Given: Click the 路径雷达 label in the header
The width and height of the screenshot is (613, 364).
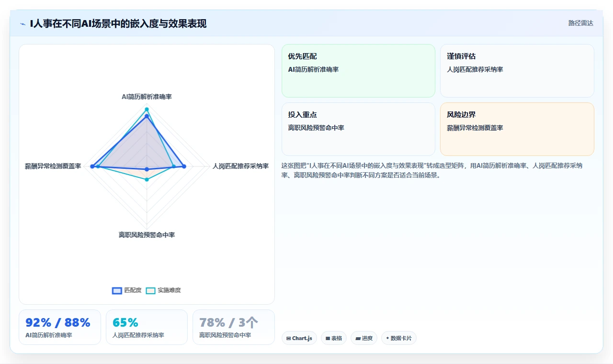Looking at the screenshot, I should pyautogui.click(x=580, y=23).
